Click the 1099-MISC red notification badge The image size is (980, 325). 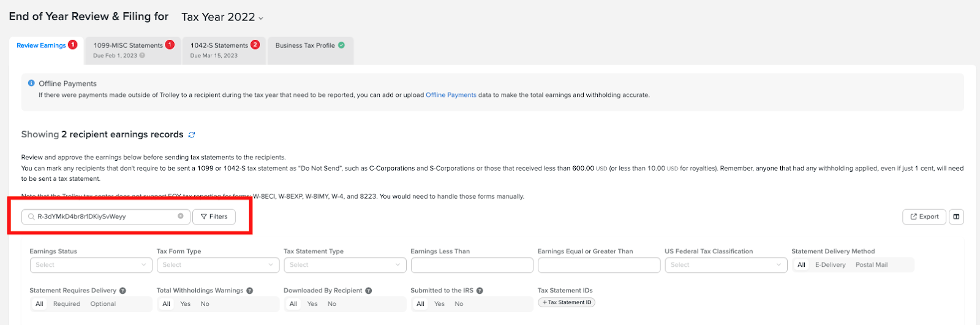click(170, 44)
